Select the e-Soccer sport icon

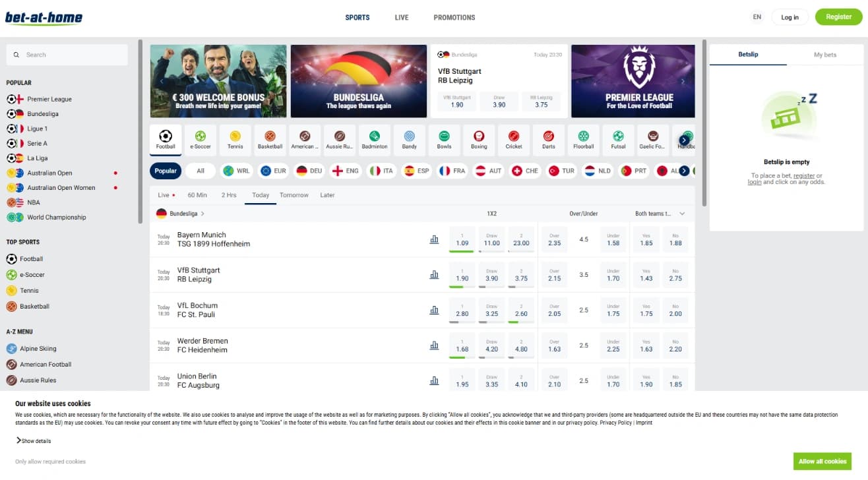click(200, 139)
